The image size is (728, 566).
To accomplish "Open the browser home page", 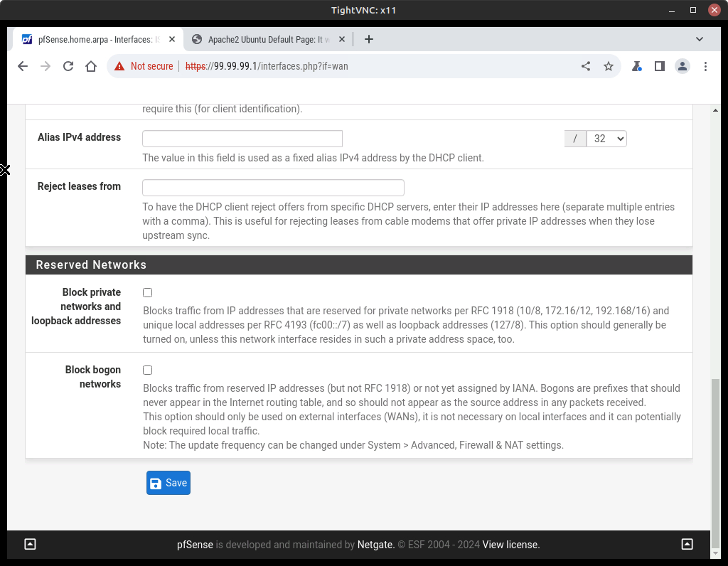I will point(91,66).
